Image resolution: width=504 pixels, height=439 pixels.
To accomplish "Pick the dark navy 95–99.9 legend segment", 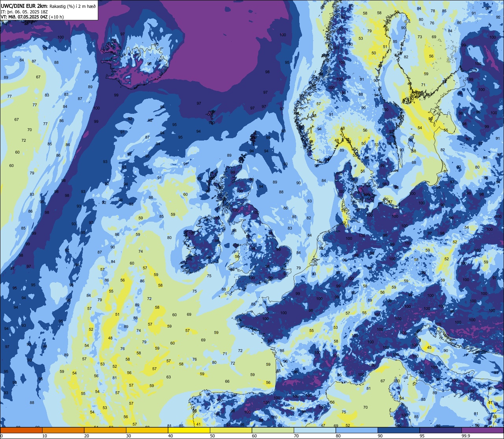I will pyautogui.click(x=441, y=430).
